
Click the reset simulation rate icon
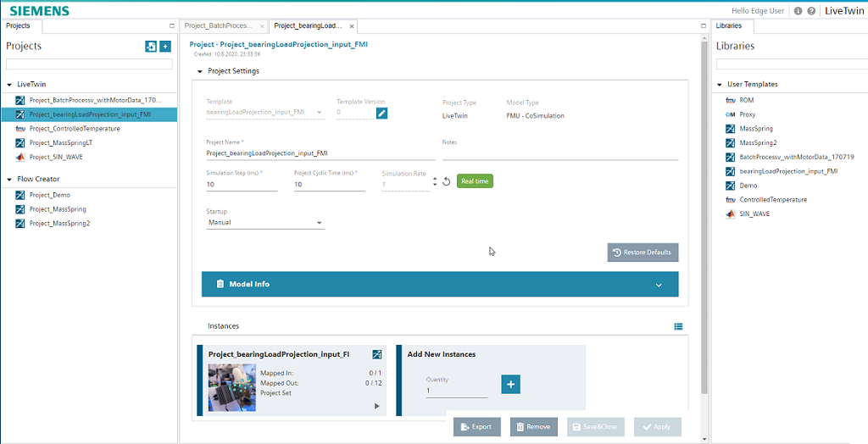click(x=447, y=181)
